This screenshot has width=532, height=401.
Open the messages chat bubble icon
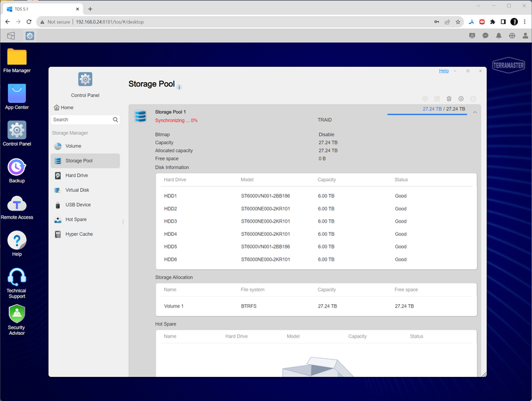(x=485, y=35)
